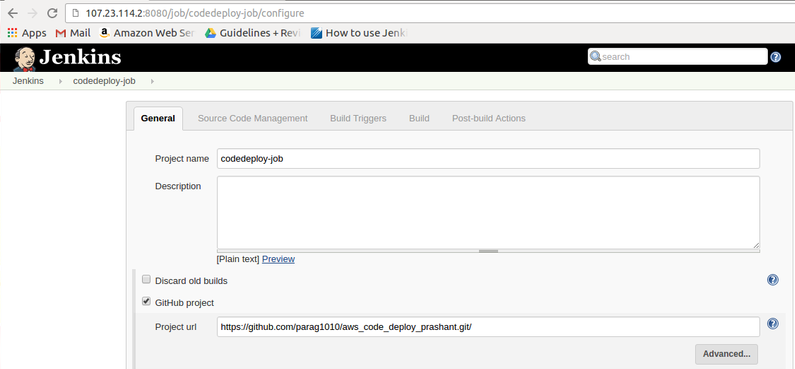
Task: Switch to Build Triggers tab
Action: pos(358,118)
